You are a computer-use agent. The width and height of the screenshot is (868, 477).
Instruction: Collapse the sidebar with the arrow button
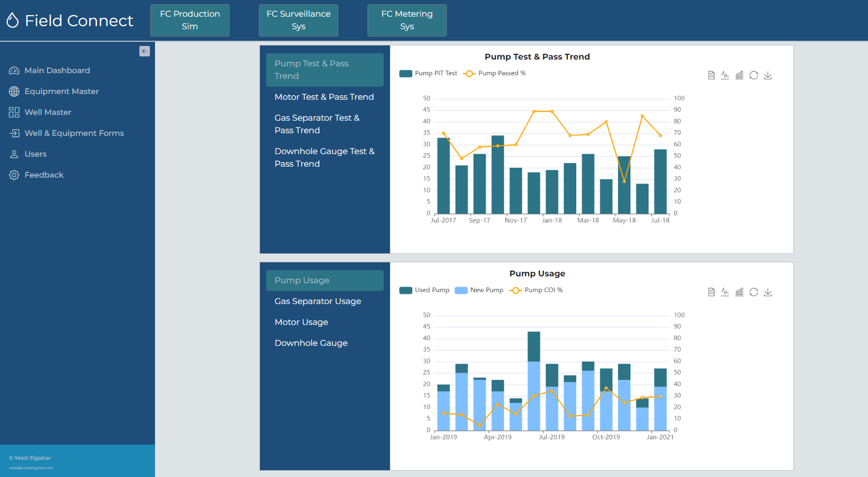pos(145,51)
